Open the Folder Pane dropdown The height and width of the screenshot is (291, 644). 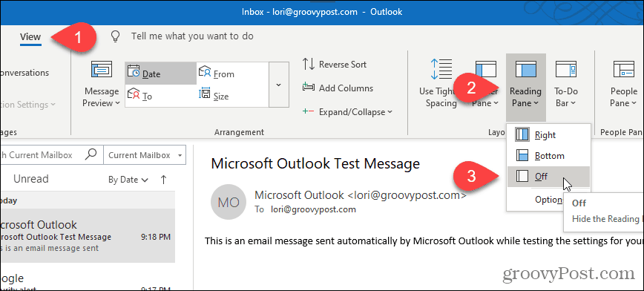tap(485, 83)
